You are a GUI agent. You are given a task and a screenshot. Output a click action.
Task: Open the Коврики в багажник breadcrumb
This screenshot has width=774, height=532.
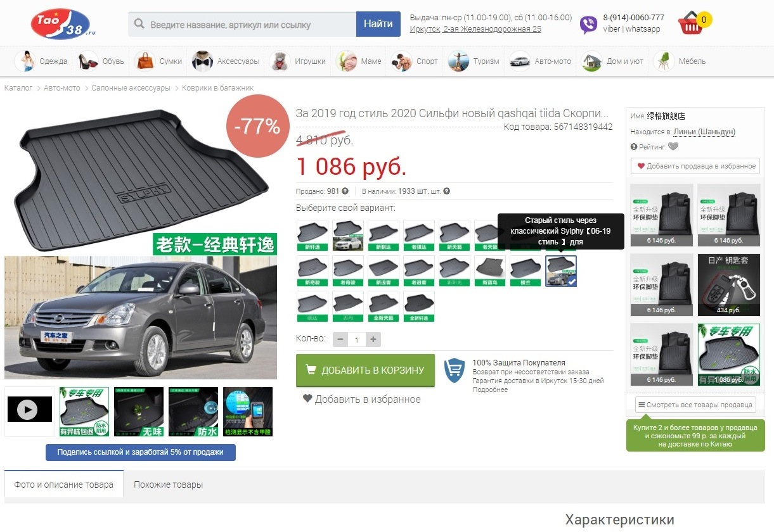pos(218,88)
